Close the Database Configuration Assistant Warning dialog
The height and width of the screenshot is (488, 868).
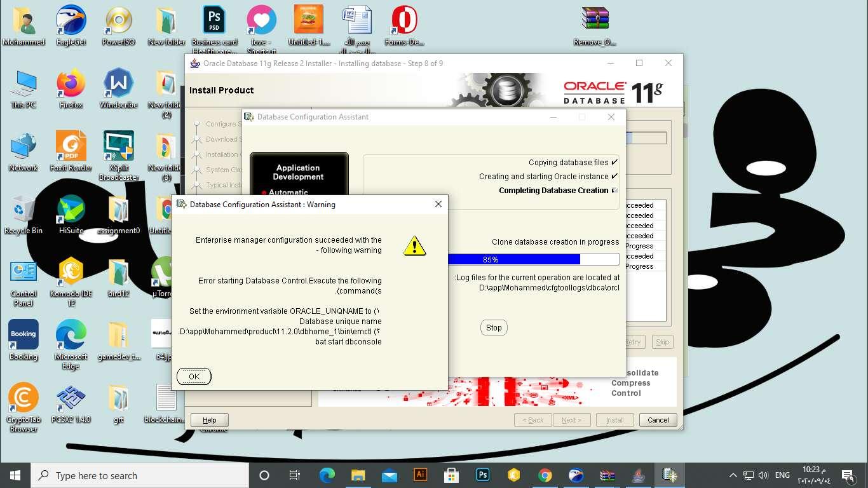[x=438, y=204]
